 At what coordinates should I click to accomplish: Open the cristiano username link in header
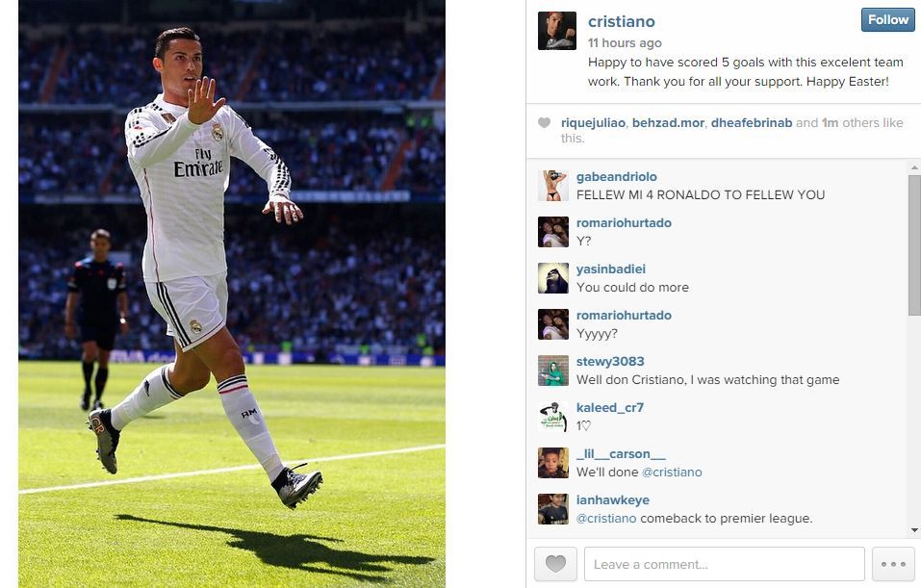(622, 22)
